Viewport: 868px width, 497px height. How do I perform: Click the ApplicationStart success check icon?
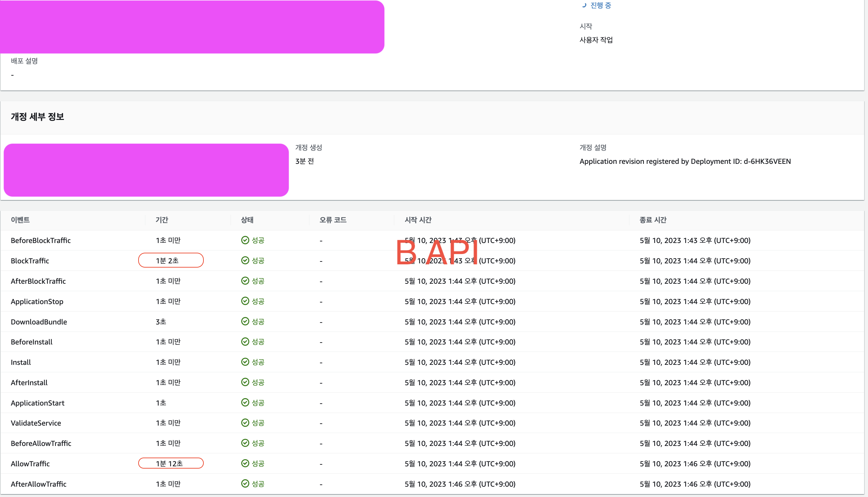coord(245,402)
